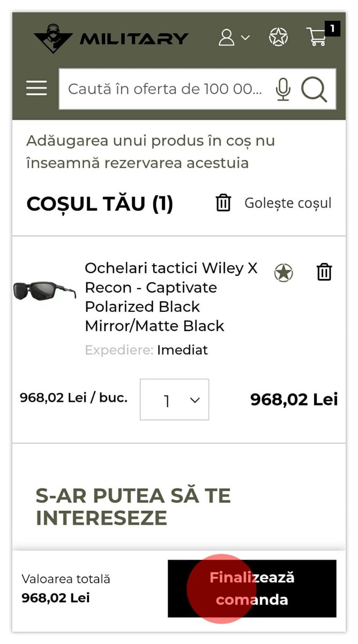This screenshot has width=358, height=644.
Task: Click the user account icon
Action: (227, 38)
